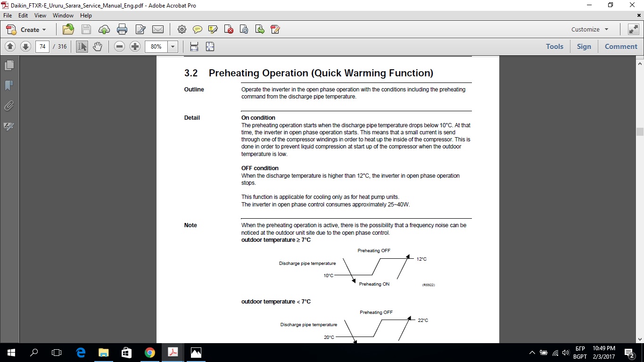
Task: Open the Edit menu
Action: [x=23, y=16]
